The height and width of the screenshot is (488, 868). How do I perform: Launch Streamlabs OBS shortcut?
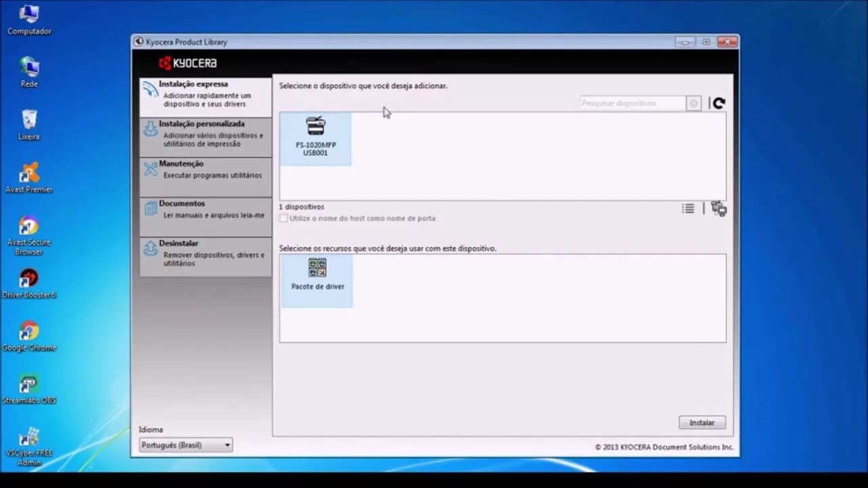[x=29, y=390]
